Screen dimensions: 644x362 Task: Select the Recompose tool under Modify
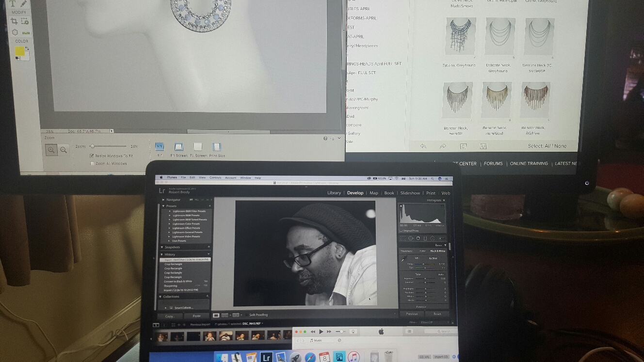click(x=25, y=21)
